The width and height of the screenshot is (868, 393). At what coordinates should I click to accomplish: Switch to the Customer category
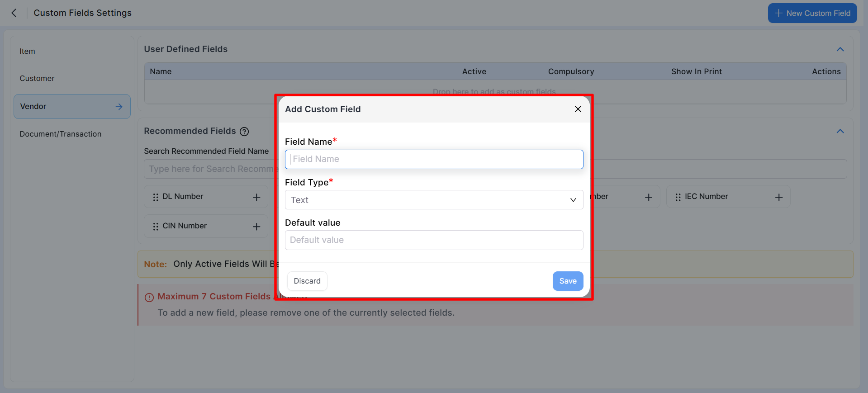coord(37,79)
